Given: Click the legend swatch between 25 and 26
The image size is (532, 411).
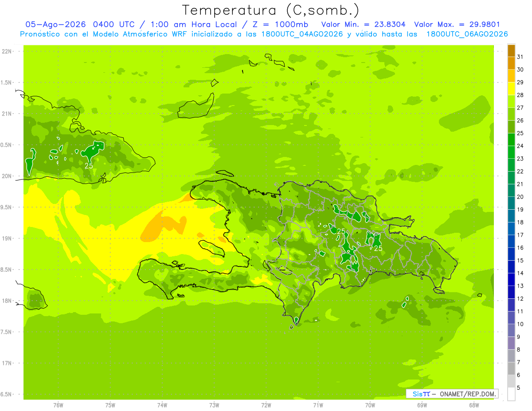Looking at the screenshot, I should click(x=511, y=127).
